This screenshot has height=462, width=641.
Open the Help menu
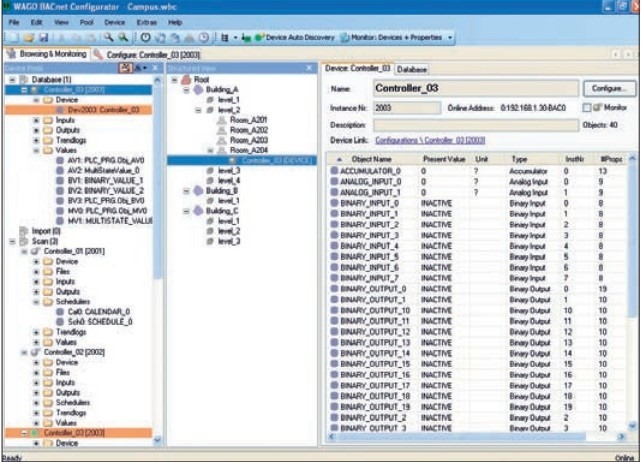click(175, 22)
